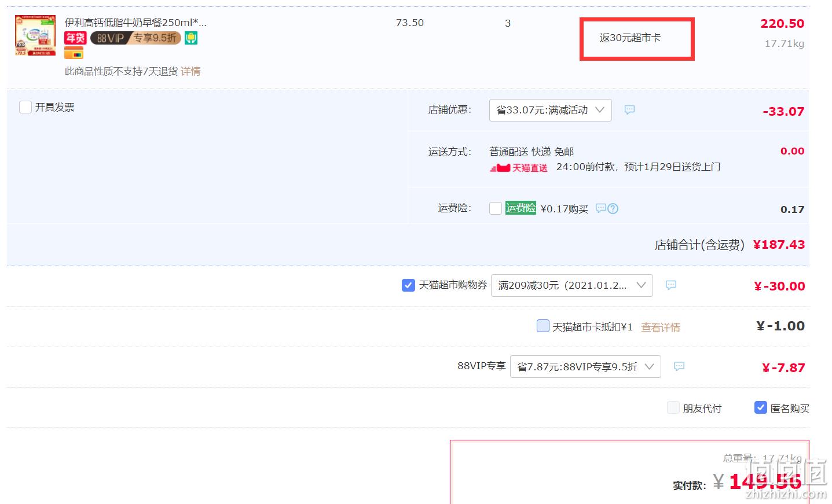The height and width of the screenshot is (504, 832).
Task: Open the Yili milk product thumbnail
Action: point(35,35)
